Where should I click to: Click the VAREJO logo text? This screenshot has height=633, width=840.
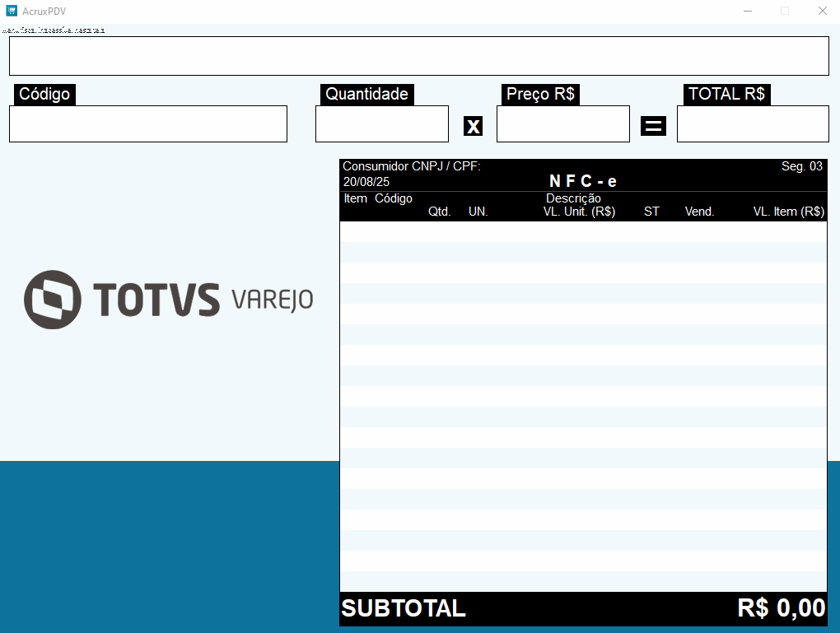[273, 300]
